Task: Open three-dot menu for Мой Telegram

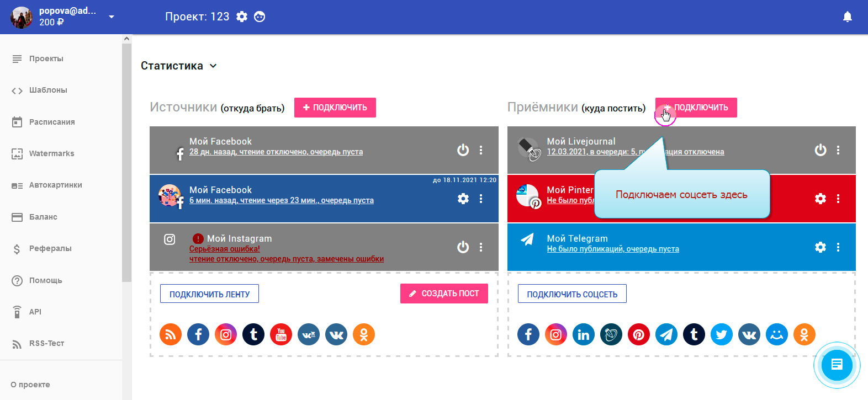Action: click(838, 247)
